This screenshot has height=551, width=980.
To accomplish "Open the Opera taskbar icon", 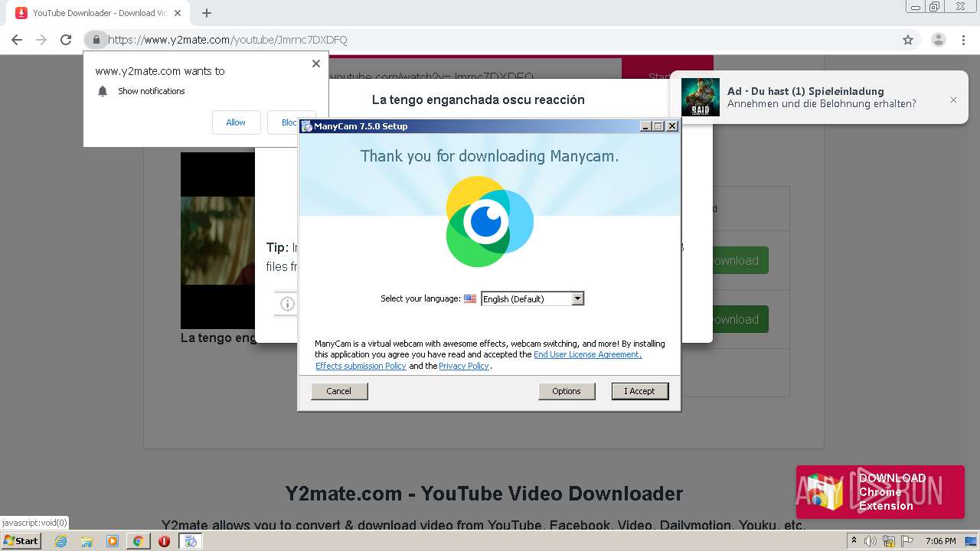I will tap(164, 541).
